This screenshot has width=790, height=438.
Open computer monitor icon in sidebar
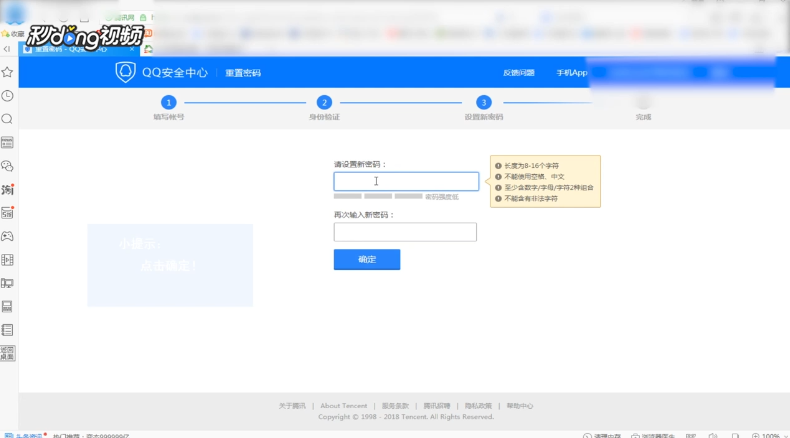7,283
